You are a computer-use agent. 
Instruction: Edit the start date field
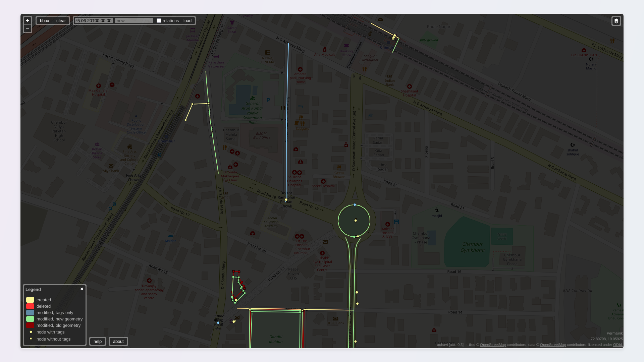point(94,21)
